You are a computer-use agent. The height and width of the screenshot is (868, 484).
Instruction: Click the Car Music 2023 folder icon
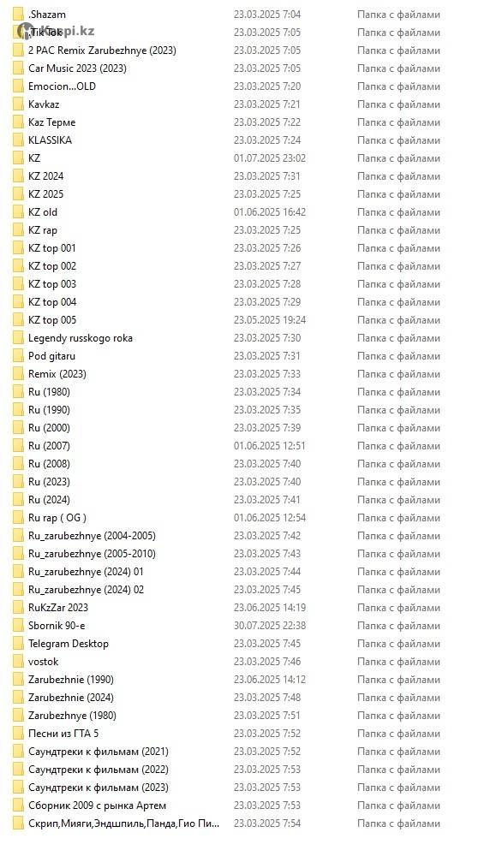(x=18, y=68)
